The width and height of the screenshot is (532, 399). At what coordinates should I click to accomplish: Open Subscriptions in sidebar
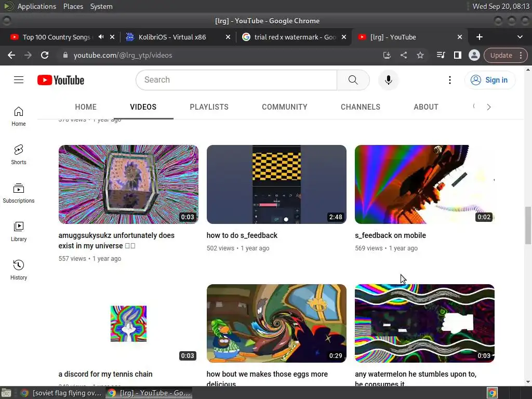pos(19,193)
